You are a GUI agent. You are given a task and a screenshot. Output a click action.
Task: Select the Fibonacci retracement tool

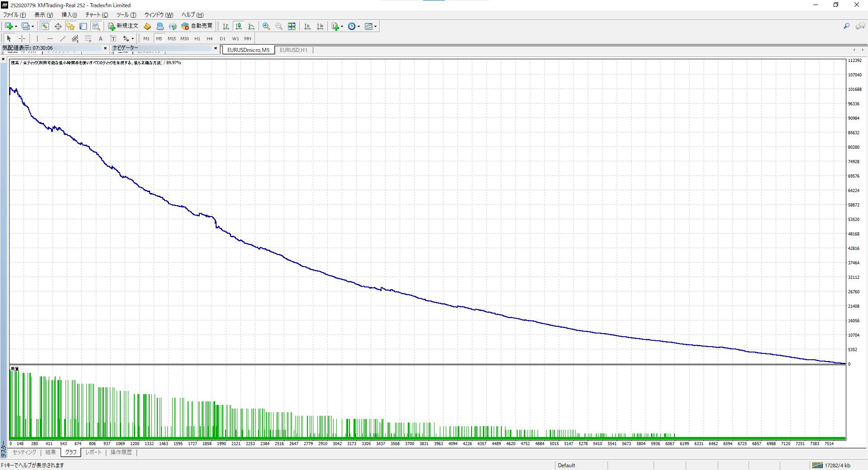pos(88,38)
